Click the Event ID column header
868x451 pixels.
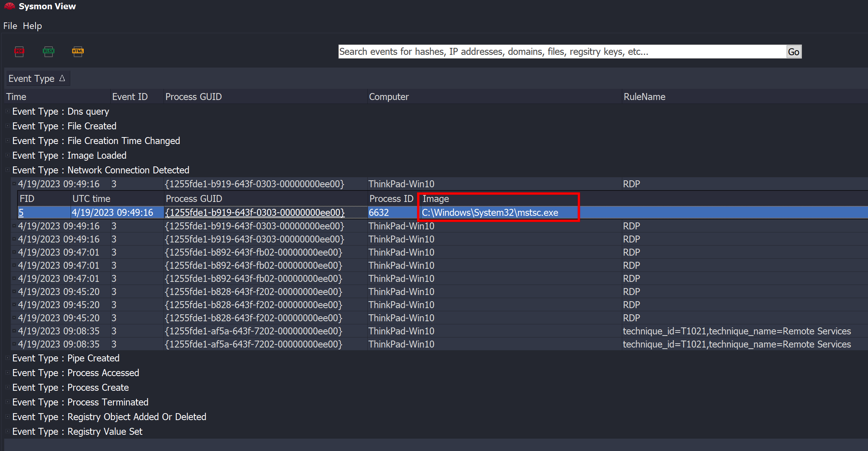pyautogui.click(x=137, y=97)
